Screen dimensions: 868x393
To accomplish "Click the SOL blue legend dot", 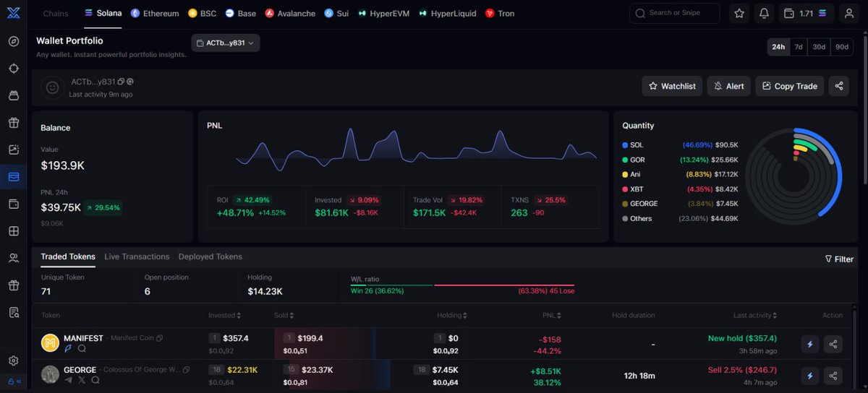I will click(625, 145).
